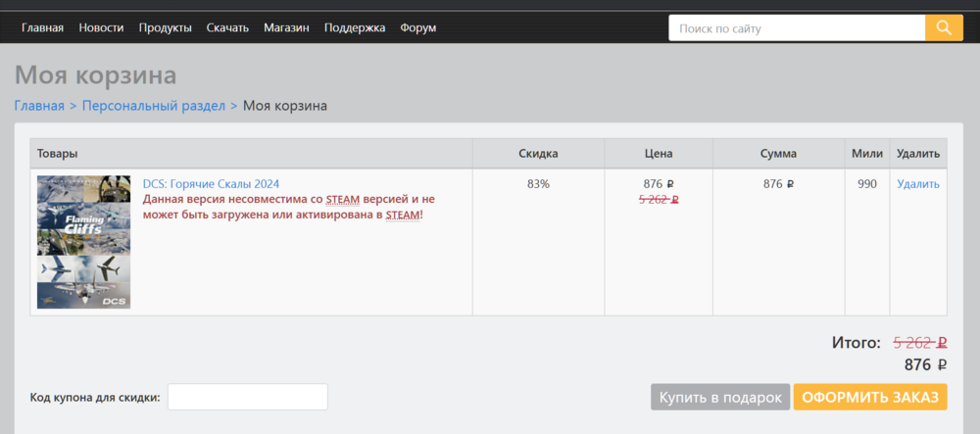Select Скачать in the top navigation
Viewport: 980px width, 434px height.
(227, 27)
